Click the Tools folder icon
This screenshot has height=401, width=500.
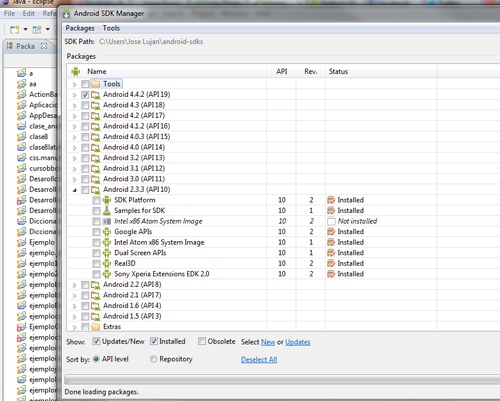[x=96, y=84]
